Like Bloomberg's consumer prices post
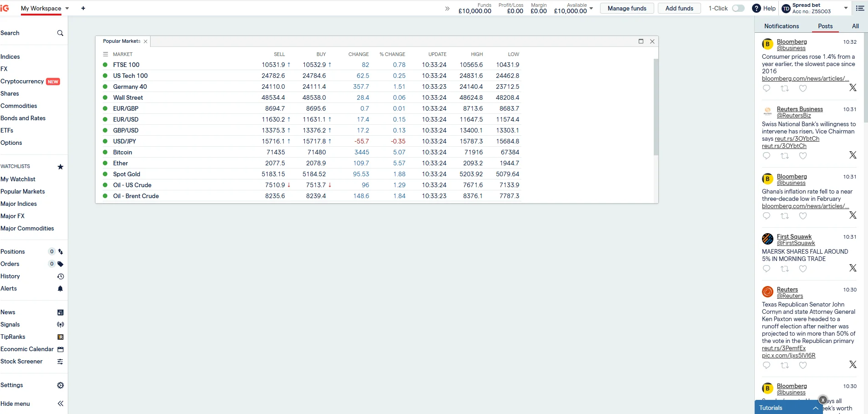 pos(803,88)
